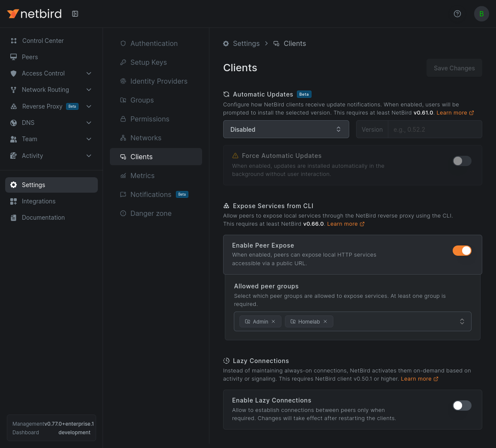Click Settings in the breadcrumb
The image size is (496, 448).
[246, 43]
